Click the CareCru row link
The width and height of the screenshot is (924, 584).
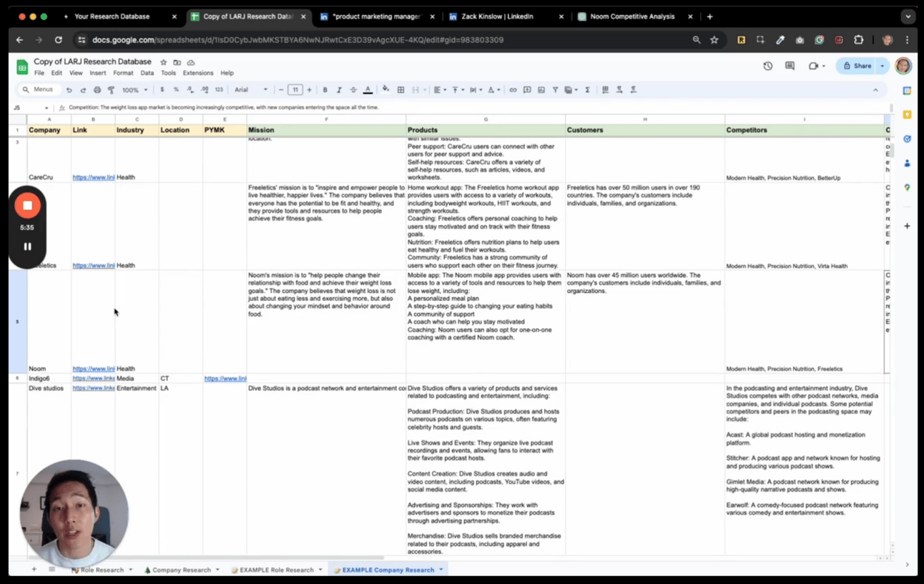pos(94,177)
